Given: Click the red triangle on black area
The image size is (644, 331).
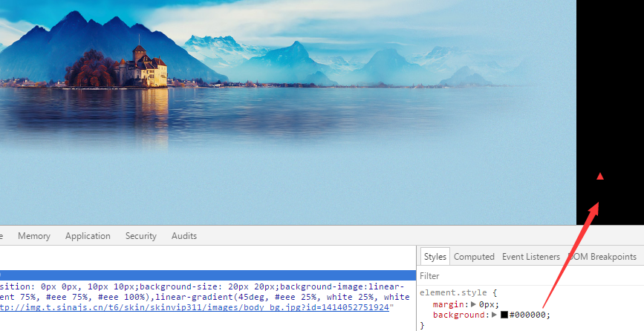Looking at the screenshot, I should point(600,177).
